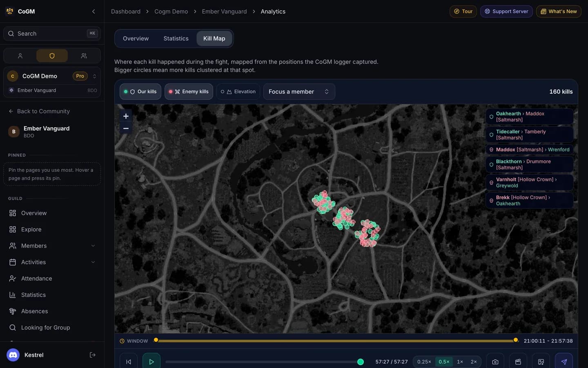Viewport: 588px width, 368px height.
Task: Log out using the icon beside Kestrel
Action: pos(93,355)
